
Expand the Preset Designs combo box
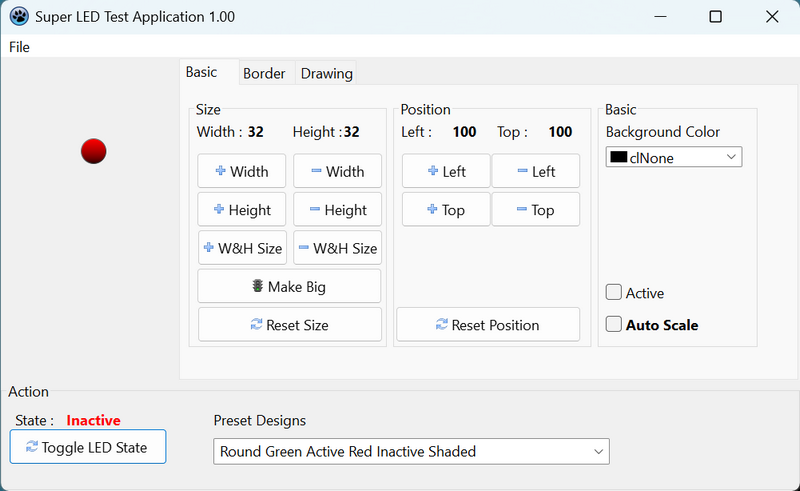(411, 451)
